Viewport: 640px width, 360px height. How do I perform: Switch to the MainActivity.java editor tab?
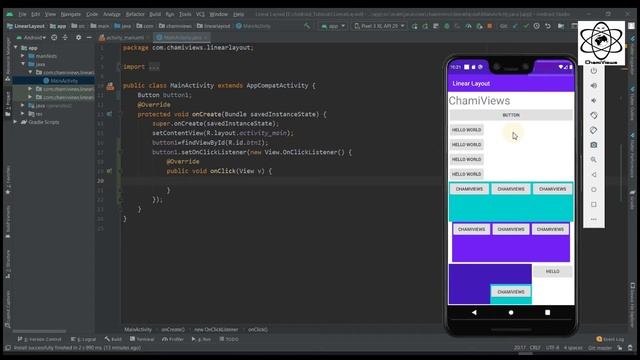[x=181, y=37]
